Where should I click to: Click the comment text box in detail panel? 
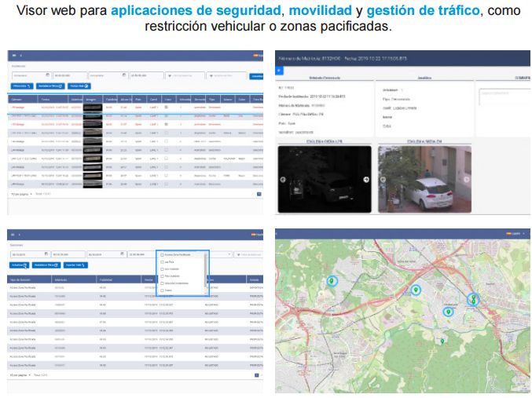pos(504,97)
